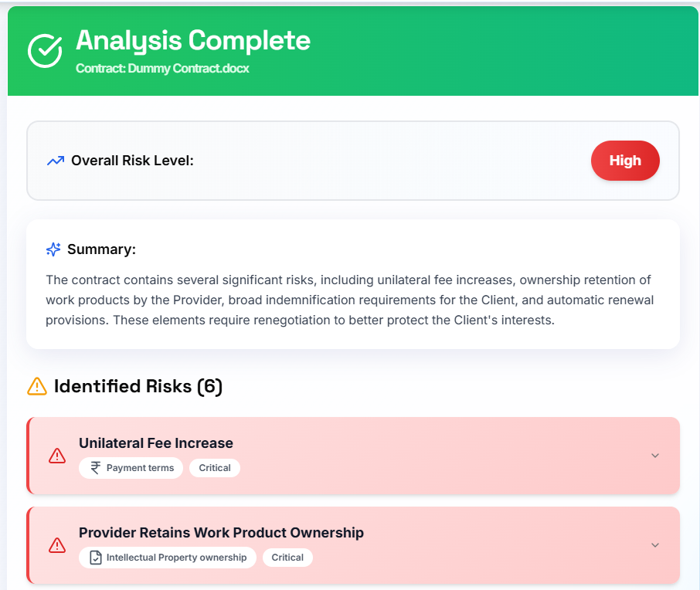700x590 pixels.
Task: Click the trending-up arrow risk icon
Action: [x=56, y=161]
